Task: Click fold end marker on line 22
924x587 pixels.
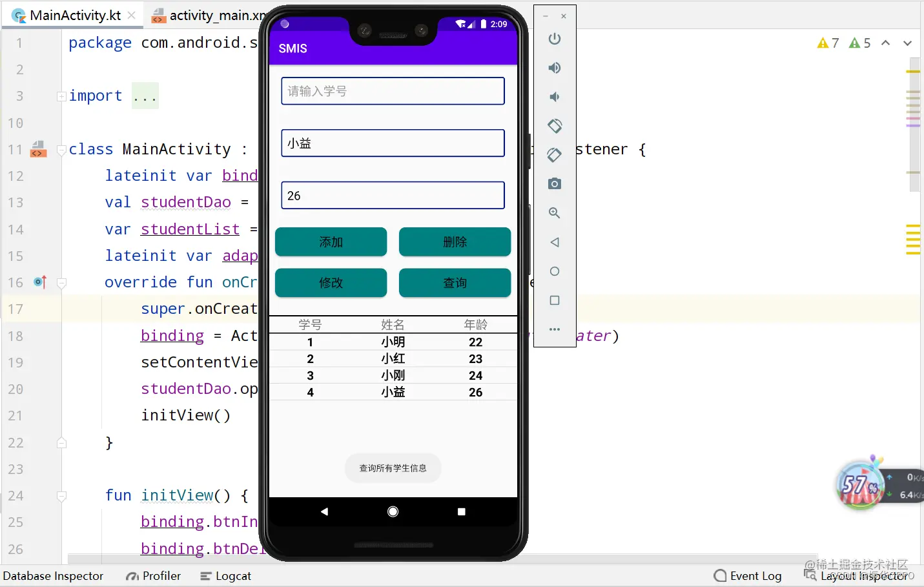Action: [61, 442]
